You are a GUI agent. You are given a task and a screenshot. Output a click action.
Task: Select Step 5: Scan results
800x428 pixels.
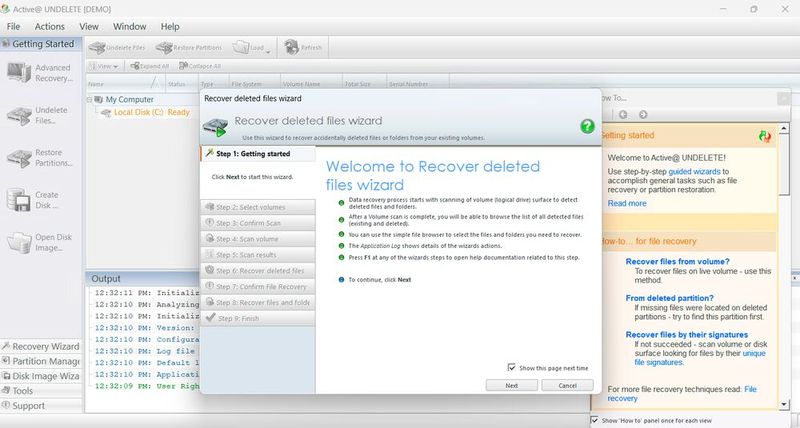tap(258, 255)
